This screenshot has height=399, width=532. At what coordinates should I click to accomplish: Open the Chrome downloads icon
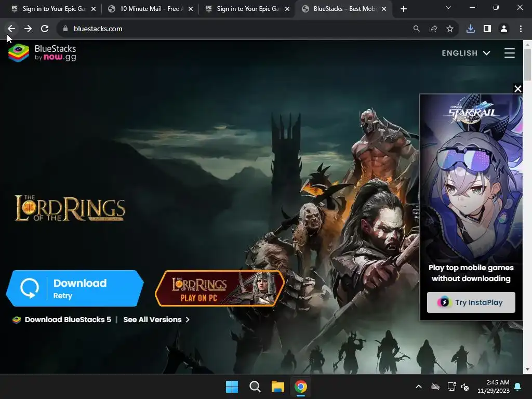pyautogui.click(x=471, y=29)
